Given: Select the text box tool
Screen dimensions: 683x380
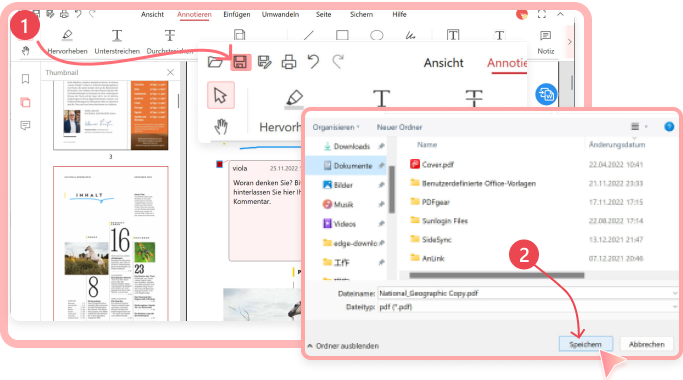Looking at the screenshot, I should pyautogui.click(x=453, y=35).
